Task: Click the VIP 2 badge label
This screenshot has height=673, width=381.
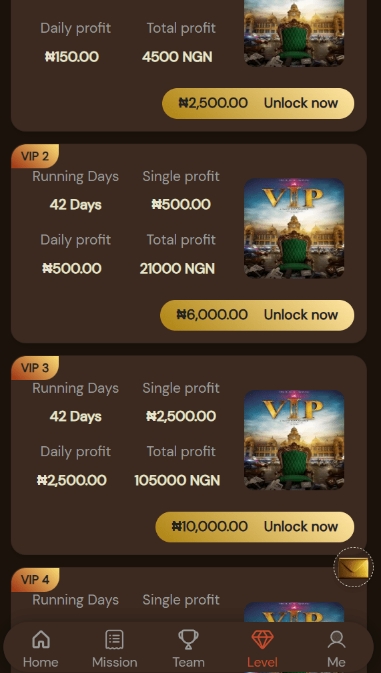Action: coord(35,156)
